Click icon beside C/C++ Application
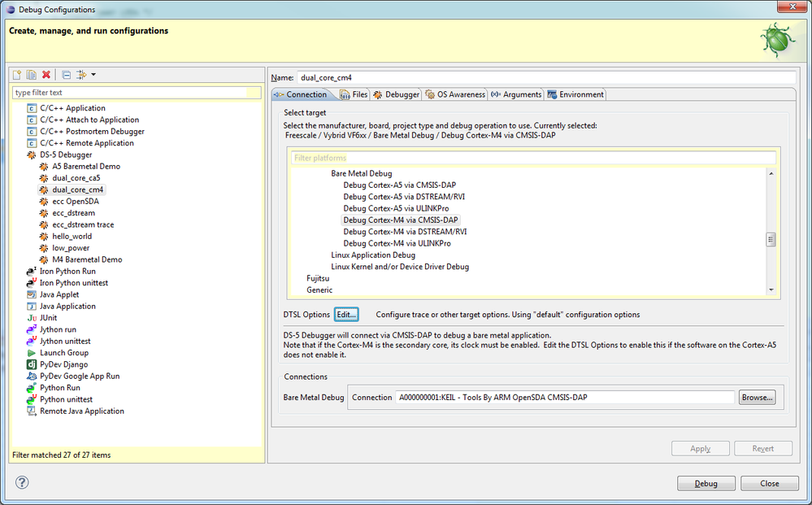 point(32,108)
